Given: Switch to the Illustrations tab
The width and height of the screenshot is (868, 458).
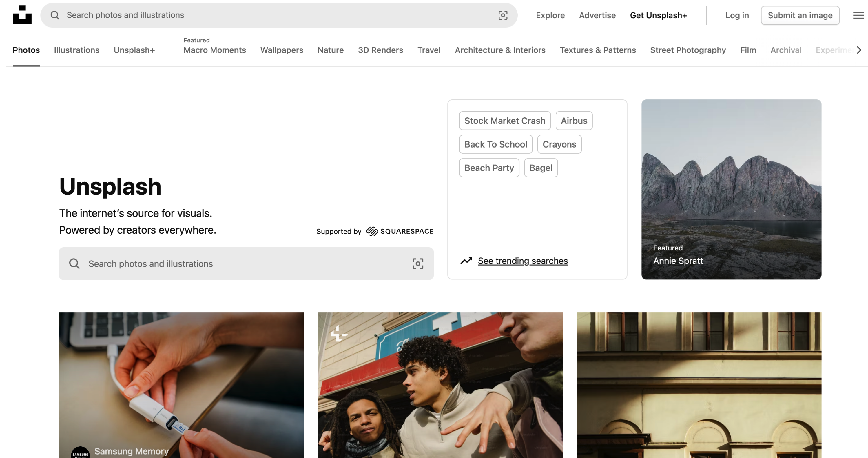Looking at the screenshot, I should [76, 50].
